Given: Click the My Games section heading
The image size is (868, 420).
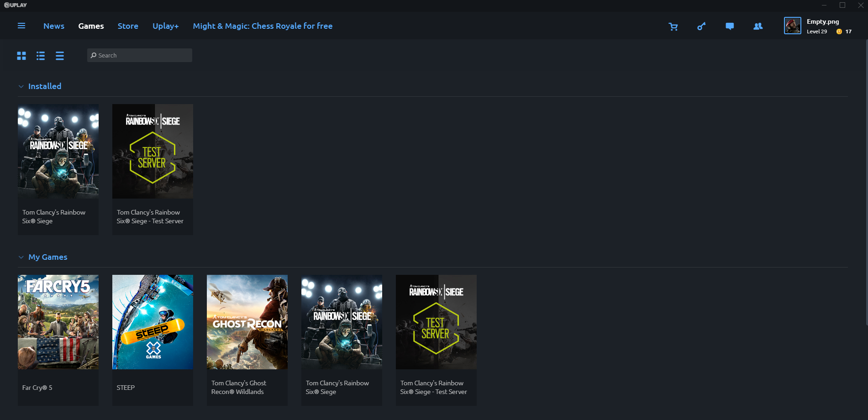Looking at the screenshot, I should coord(48,257).
